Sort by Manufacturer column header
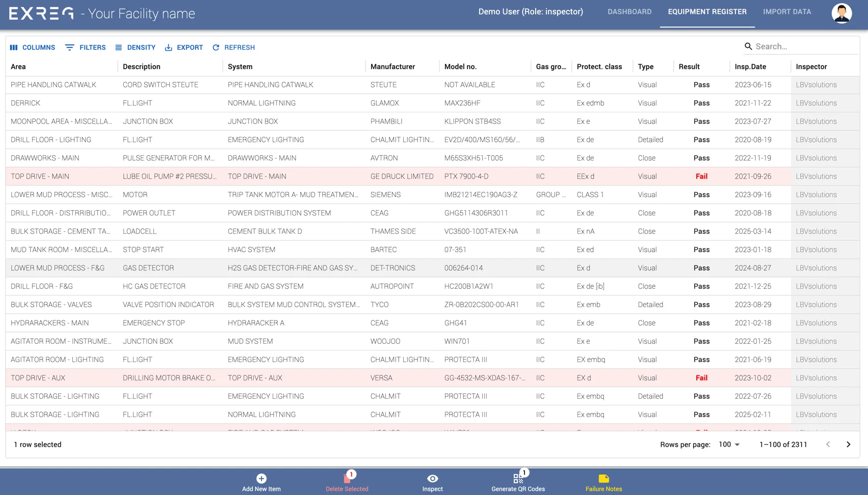This screenshot has height=495, width=868. coord(392,67)
